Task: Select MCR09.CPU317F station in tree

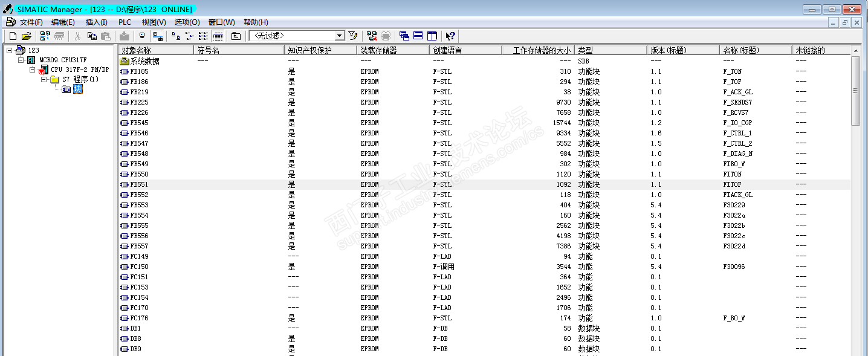Action: pos(63,60)
